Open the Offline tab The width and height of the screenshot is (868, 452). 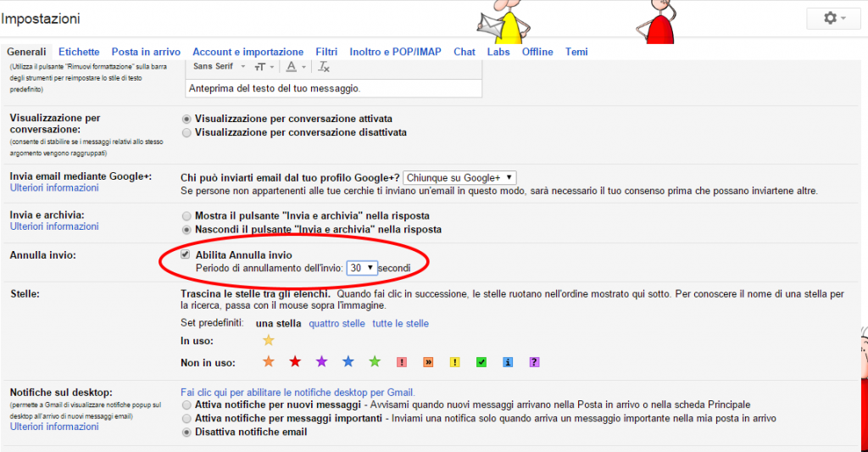(537, 52)
